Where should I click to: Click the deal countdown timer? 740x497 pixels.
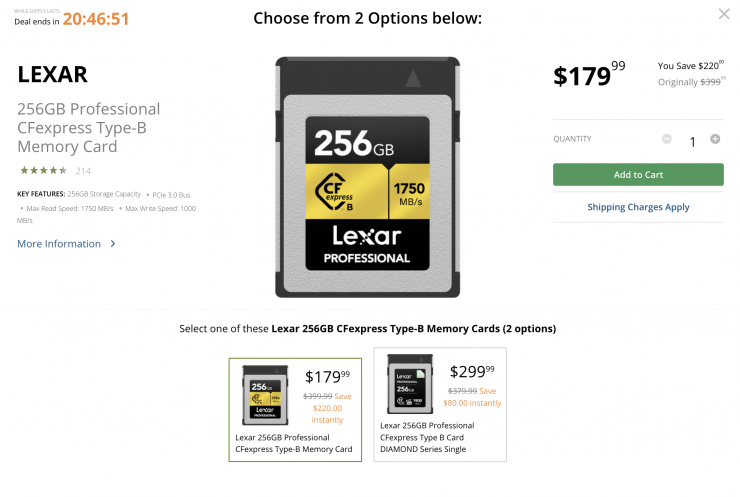point(96,19)
